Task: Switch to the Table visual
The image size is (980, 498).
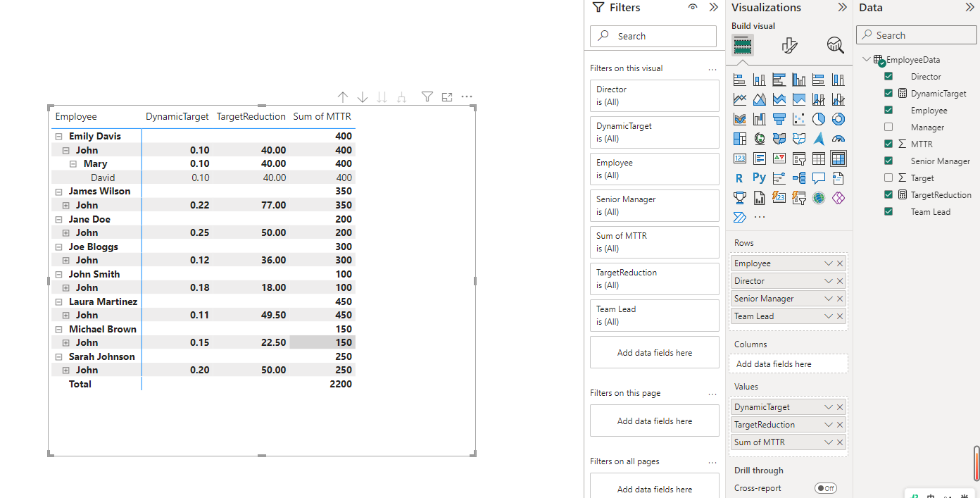Action: click(818, 158)
